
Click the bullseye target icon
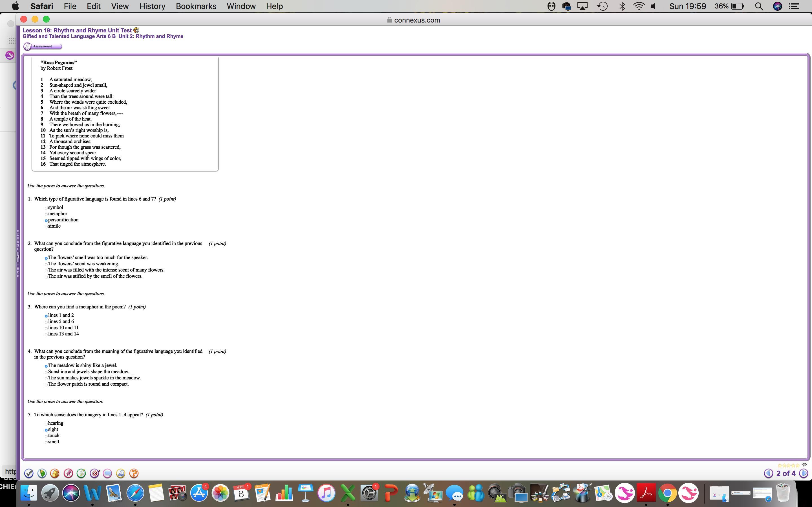[95, 473]
